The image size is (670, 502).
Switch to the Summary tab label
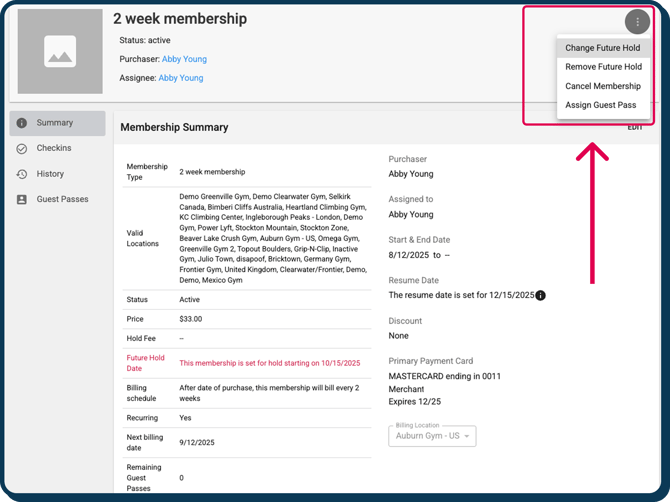55,123
